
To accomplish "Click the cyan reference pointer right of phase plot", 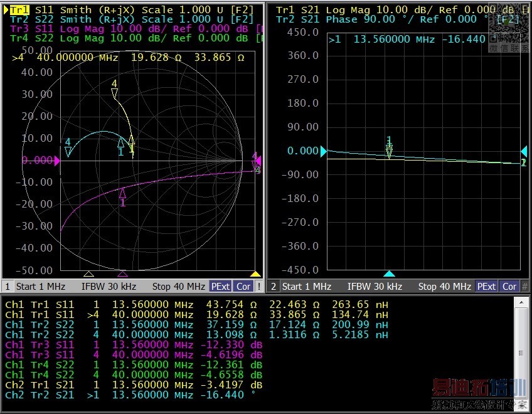I will click(x=524, y=151).
